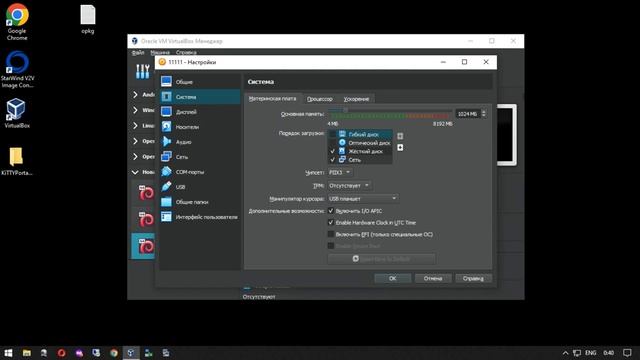Viewport: 640px width, 360px height.
Task: Expand the And... group in Manager
Action: tap(136, 95)
